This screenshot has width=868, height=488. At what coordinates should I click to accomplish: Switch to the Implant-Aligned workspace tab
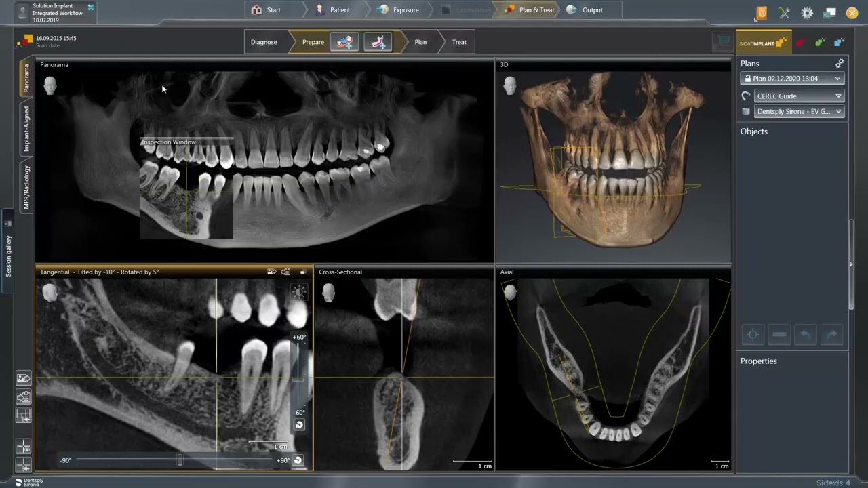[x=26, y=129]
